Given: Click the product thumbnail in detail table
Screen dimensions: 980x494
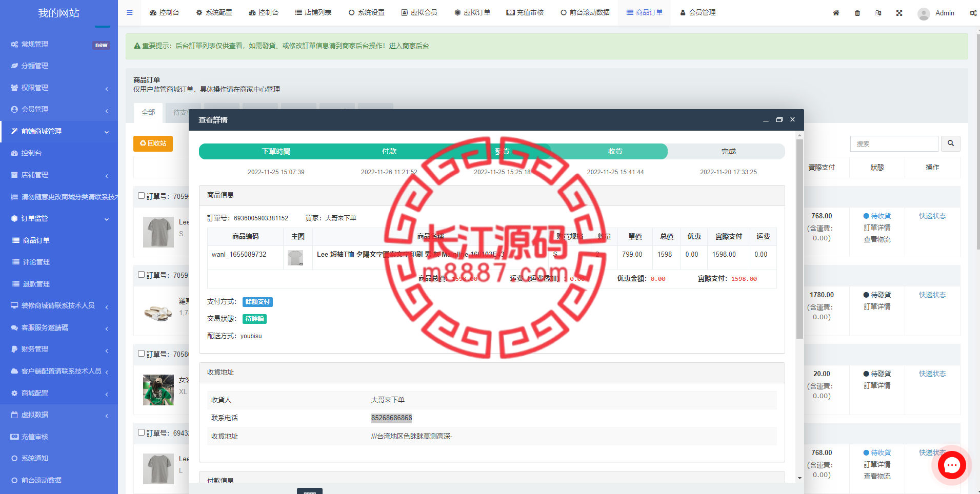Looking at the screenshot, I should tap(295, 257).
